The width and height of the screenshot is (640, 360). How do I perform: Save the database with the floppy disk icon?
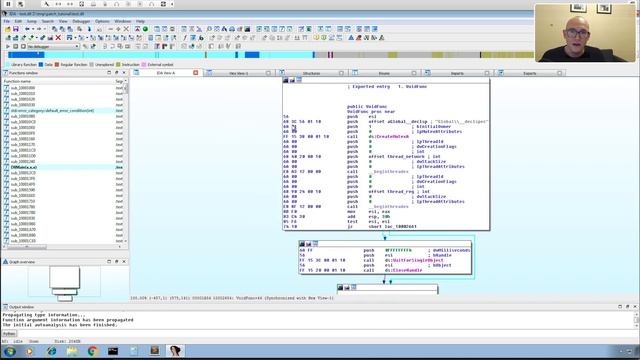(x=16, y=29)
